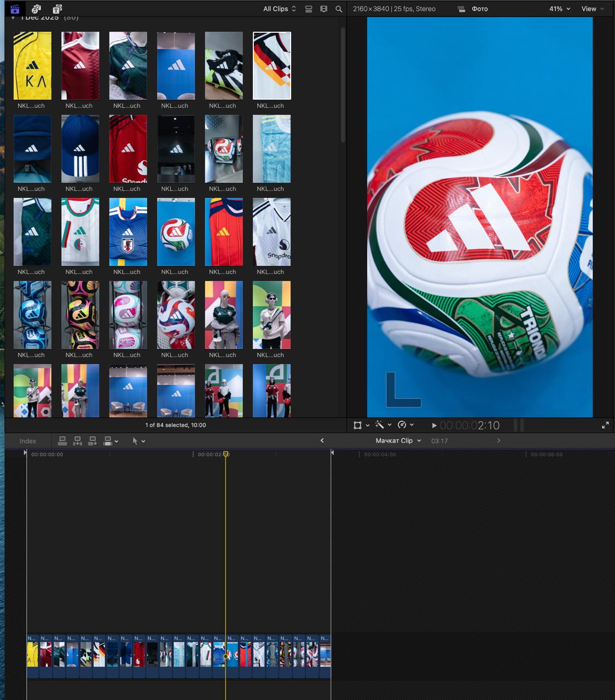Click the browser vertical scrollbar
615x700 pixels.
(343, 85)
